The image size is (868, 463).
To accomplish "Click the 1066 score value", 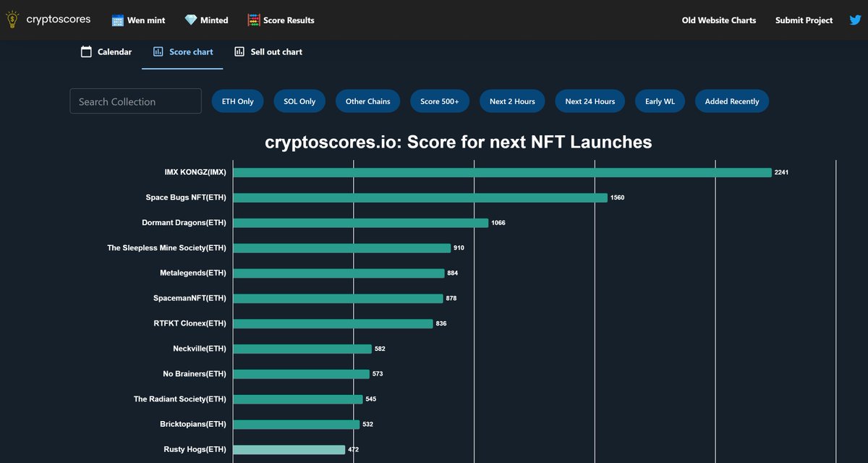I will click(x=498, y=223).
